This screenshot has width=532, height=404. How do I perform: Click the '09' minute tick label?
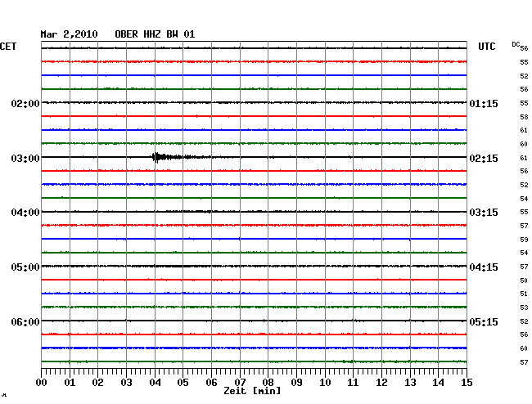click(296, 383)
